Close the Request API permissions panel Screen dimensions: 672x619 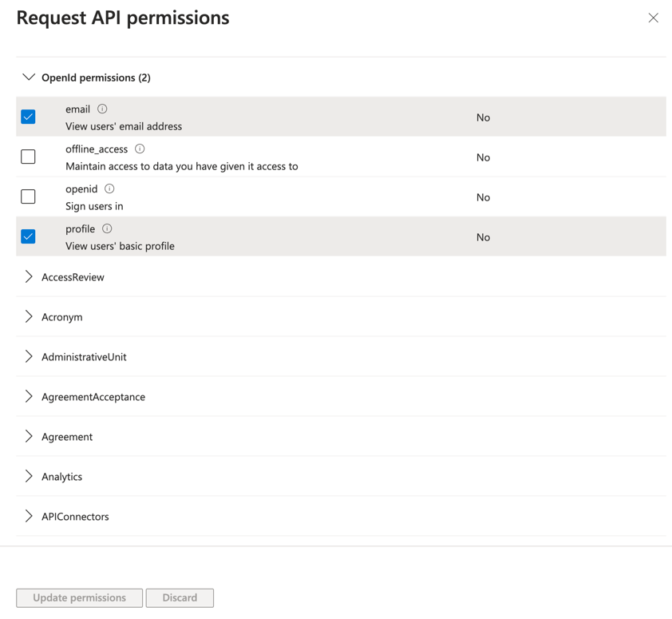click(x=653, y=18)
